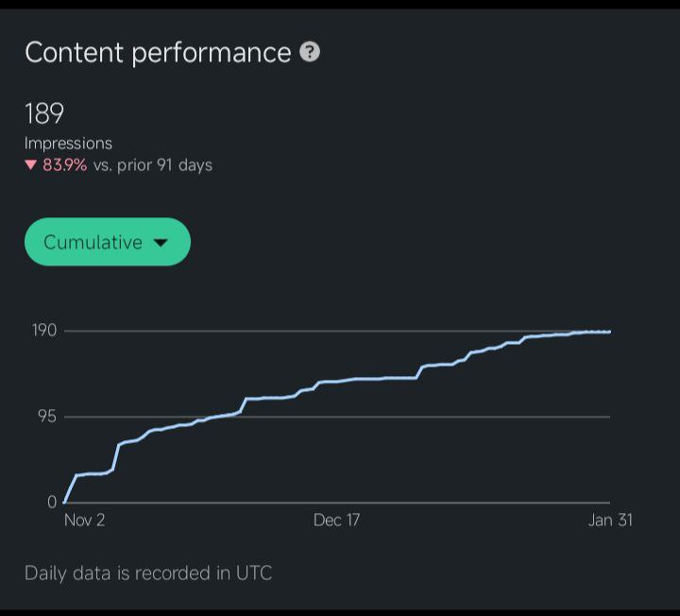Click the 0 y-axis label

coord(52,503)
